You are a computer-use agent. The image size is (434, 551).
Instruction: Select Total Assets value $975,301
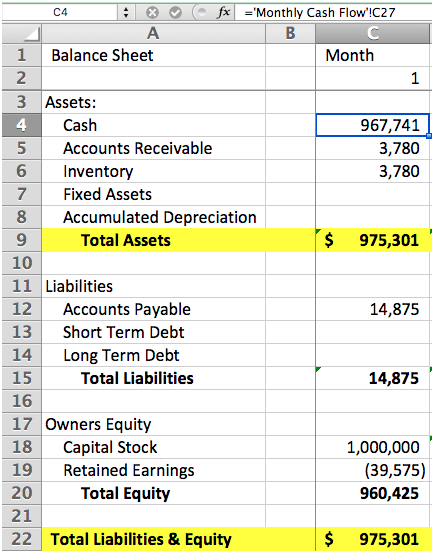(373, 240)
